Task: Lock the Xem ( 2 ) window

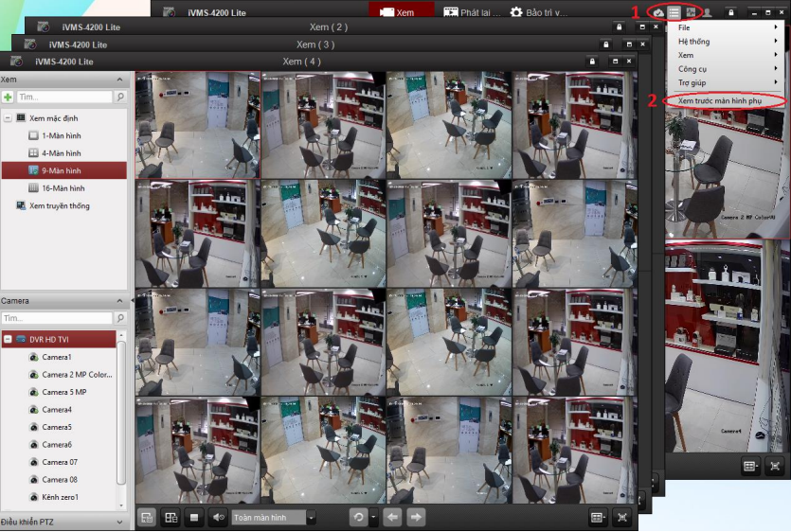Action: [619, 27]
